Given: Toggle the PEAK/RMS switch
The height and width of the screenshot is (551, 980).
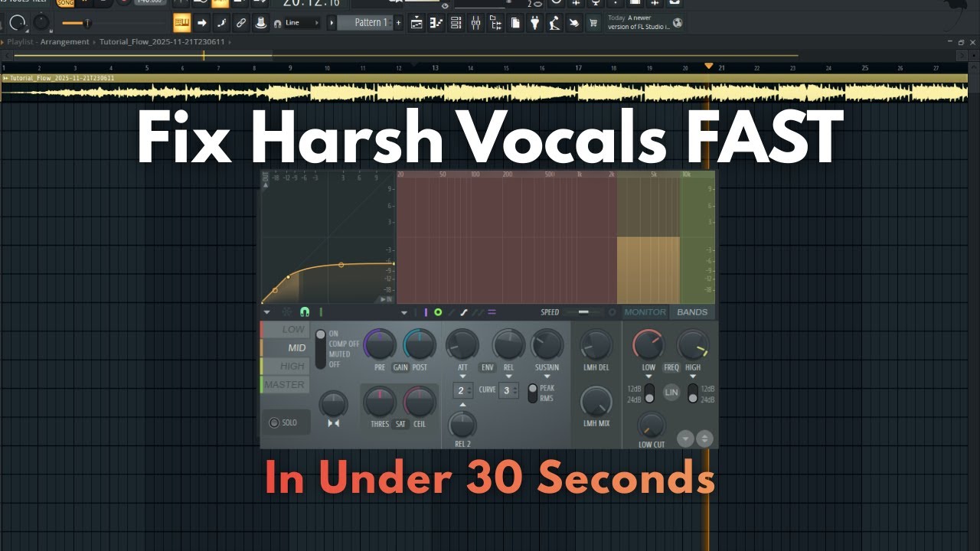Looking at the screenshot, I should (532, 393).
